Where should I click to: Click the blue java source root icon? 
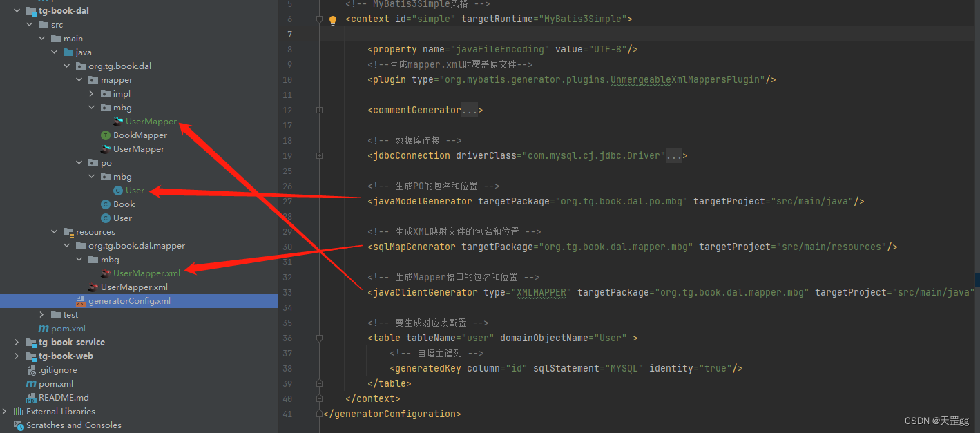pos(68,52)
